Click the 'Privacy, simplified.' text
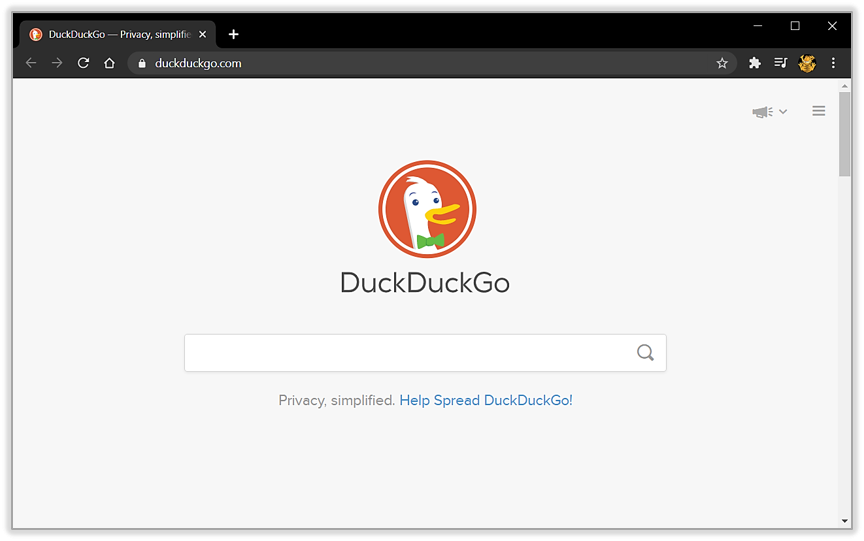Image resolution: width=864 pixels, height=541 pixels. coord(337,401)
